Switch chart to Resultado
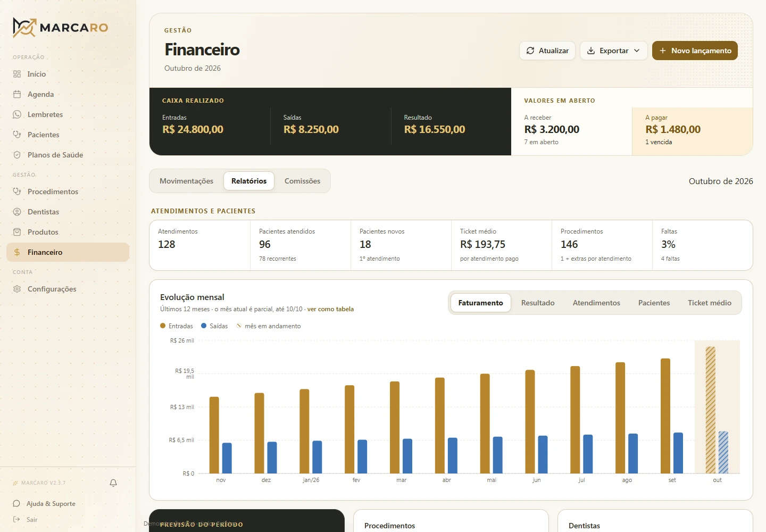 click(538, 303)
